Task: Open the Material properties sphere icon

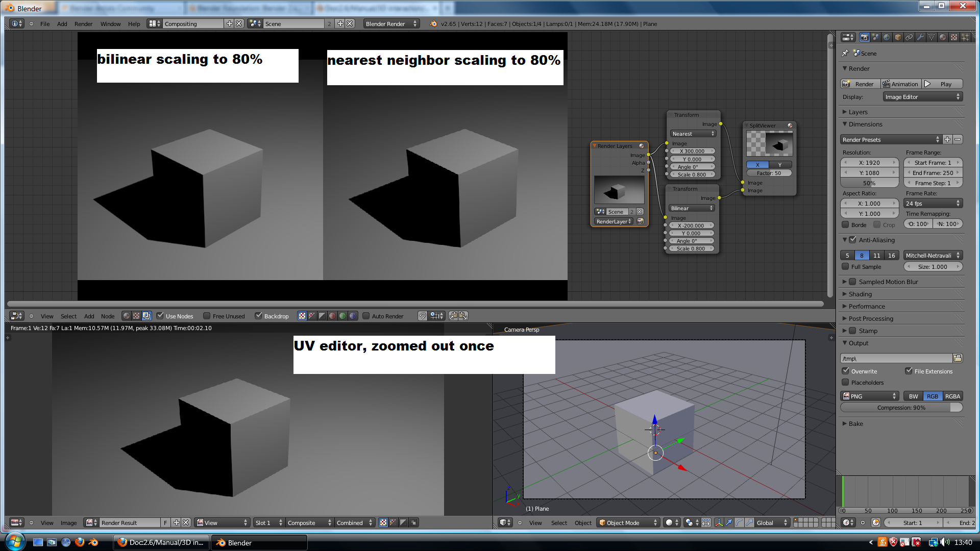Action: [943, 37]
